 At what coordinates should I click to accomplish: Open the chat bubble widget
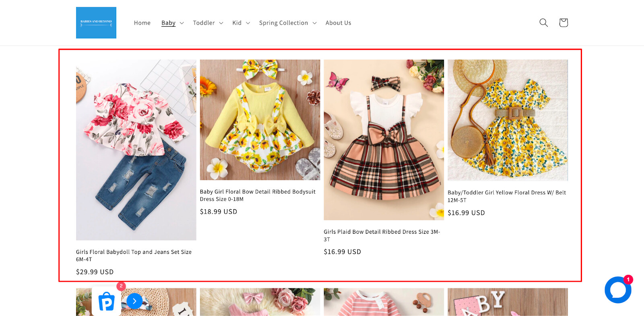point(618,290)
